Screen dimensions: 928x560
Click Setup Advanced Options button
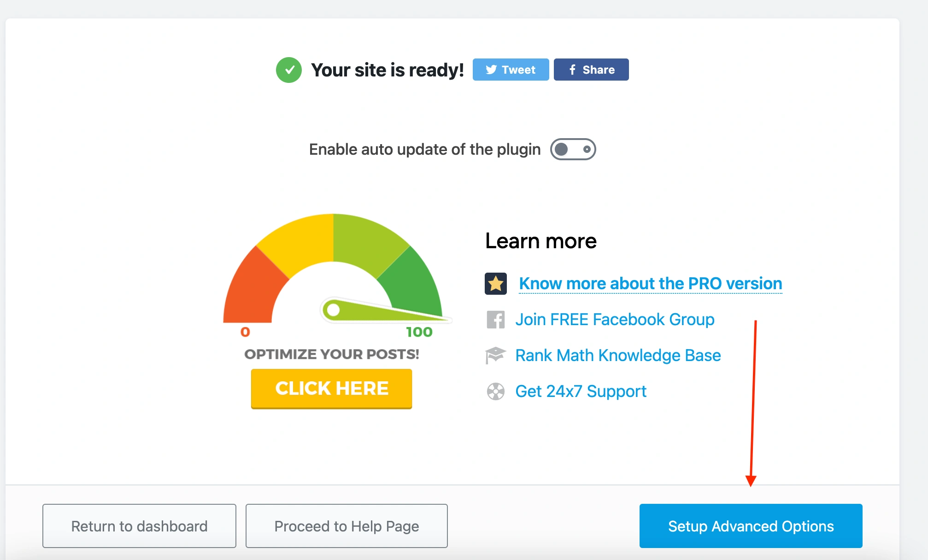click(751, 526)
